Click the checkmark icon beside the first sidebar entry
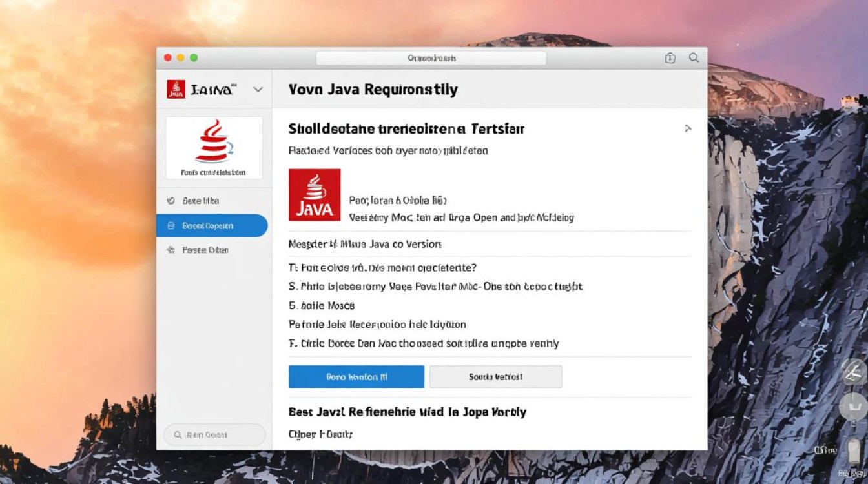This screenshot has width=868, height=484. [170, 201]
